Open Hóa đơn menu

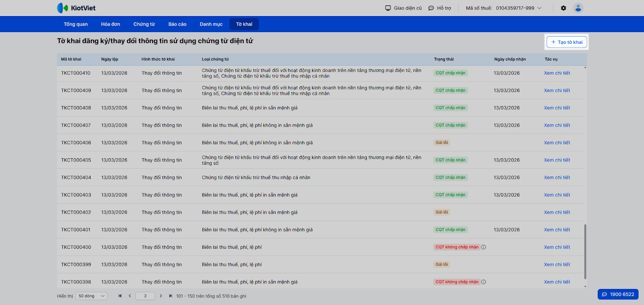click(111, 24)
